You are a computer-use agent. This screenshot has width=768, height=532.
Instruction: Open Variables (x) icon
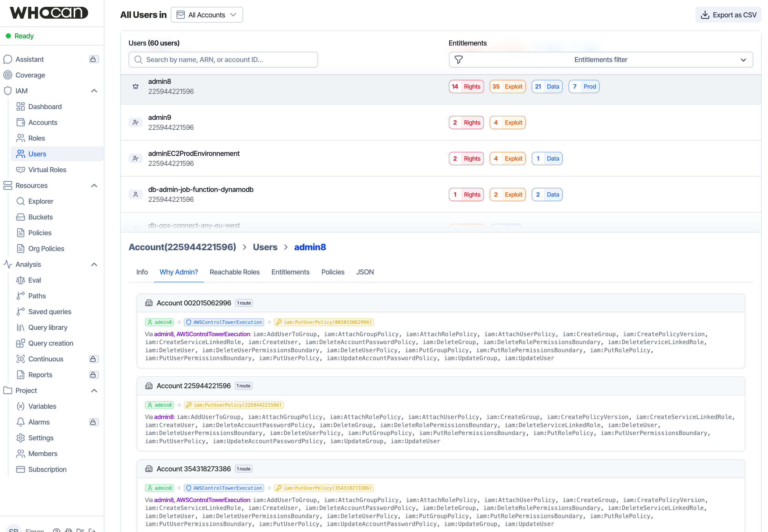tap(21, 406)
